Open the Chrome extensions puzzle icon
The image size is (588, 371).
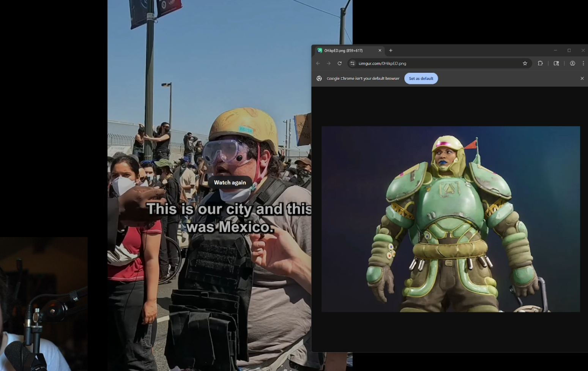click(540, 63)
